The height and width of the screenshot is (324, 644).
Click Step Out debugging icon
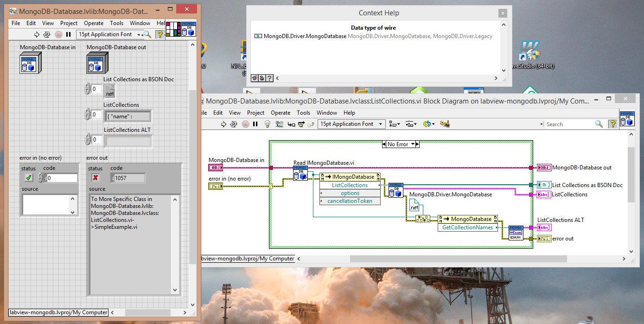312,124
